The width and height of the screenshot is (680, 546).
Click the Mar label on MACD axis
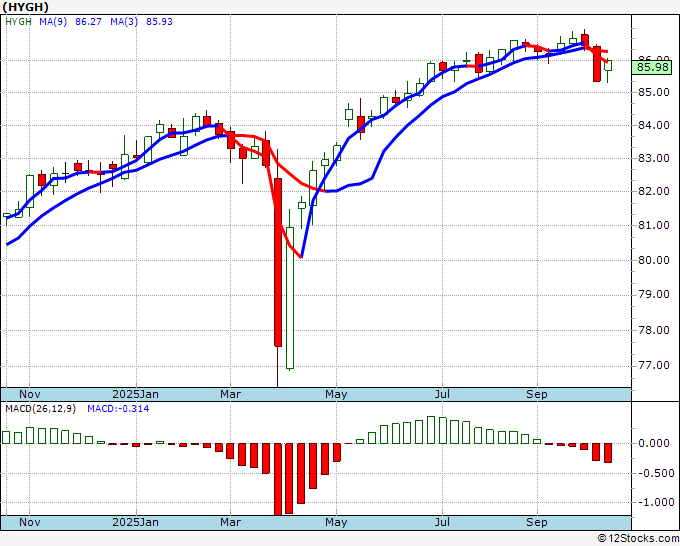pyautogui.click(x=230, y=522)
